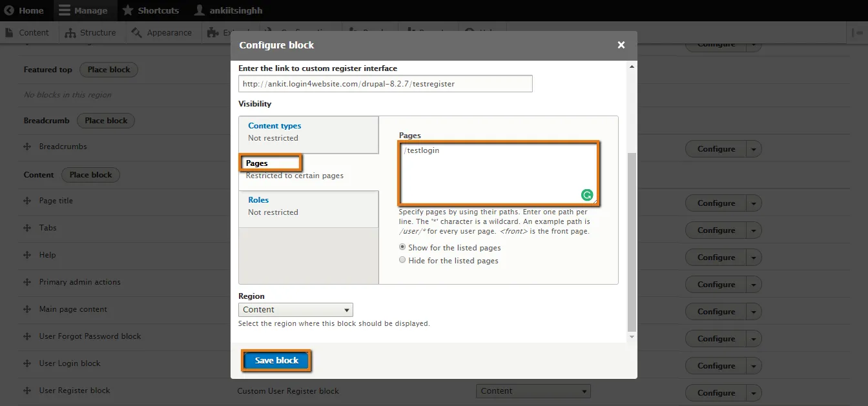Click the Shortcuts star icon
The image size is (868, 406).
click(128, 10)
